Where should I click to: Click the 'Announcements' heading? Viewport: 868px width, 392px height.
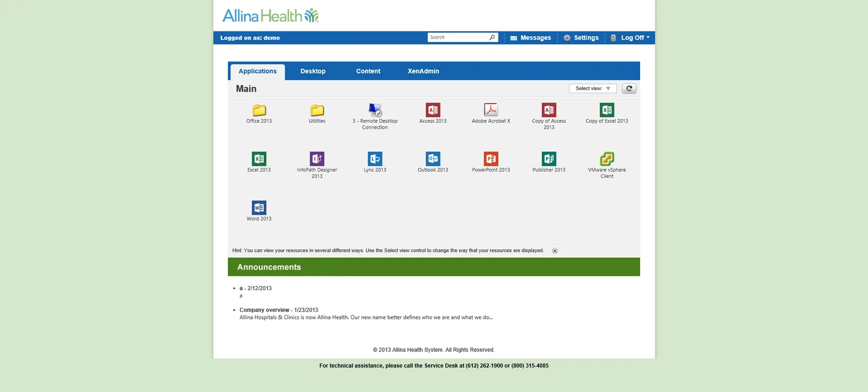(269, 267)
